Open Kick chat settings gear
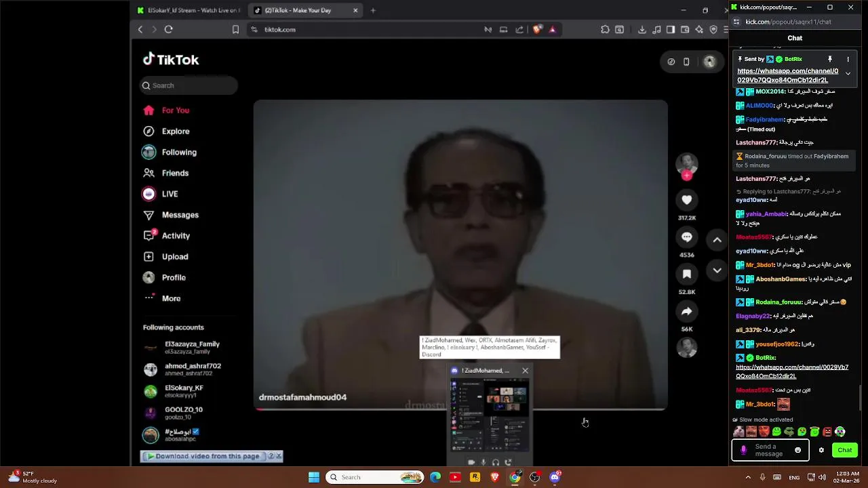The height and width of the screenshot is (488, 868). [821, 450]
